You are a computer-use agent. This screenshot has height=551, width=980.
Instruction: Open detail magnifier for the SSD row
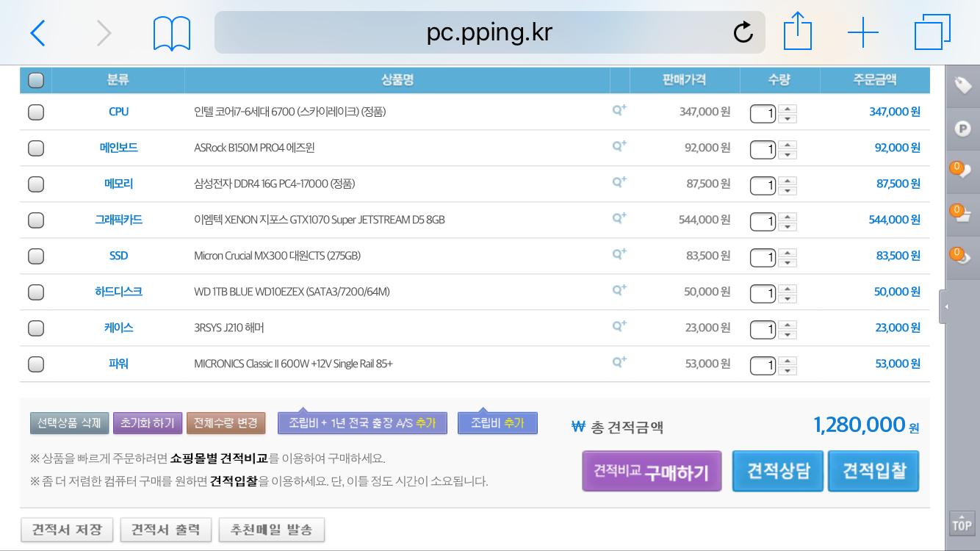tap(619, 254)
